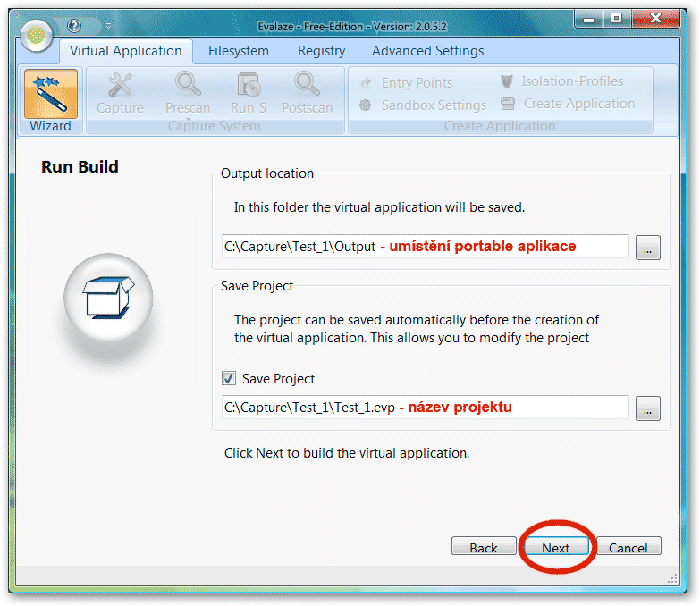This screenshot has height=606, width=700.
Task: Click the project file path field
Action: pos(426,407)
